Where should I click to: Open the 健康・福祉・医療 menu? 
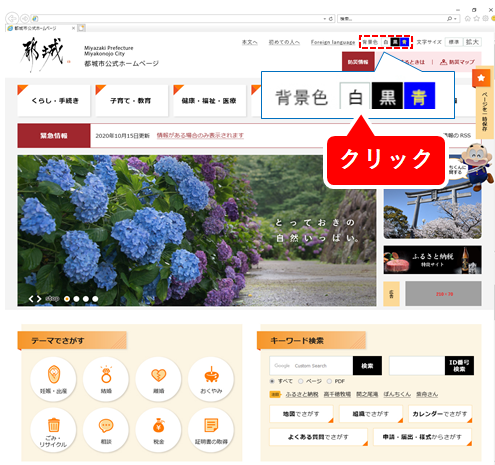209,100
